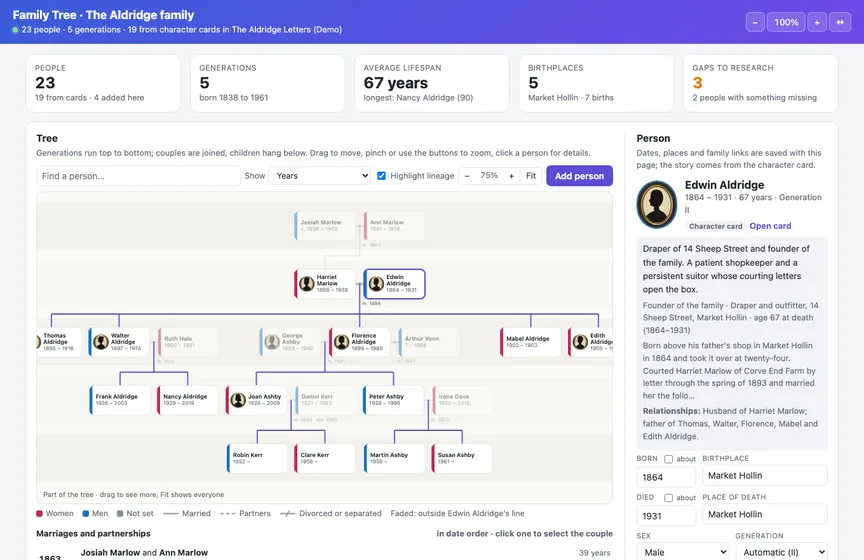The width and height of the screenshot is (864, 560).
Task: Click the Not set legend color swatch
Action: point(120,514)
